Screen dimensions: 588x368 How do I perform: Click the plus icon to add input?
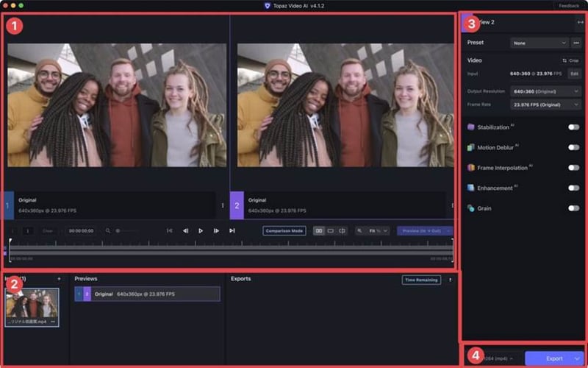[59, 279]
